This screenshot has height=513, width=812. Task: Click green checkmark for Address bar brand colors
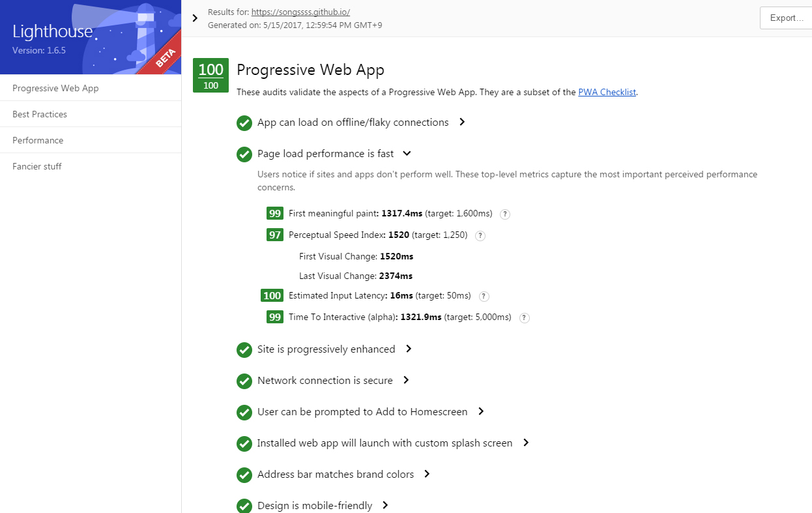point(244,475)
